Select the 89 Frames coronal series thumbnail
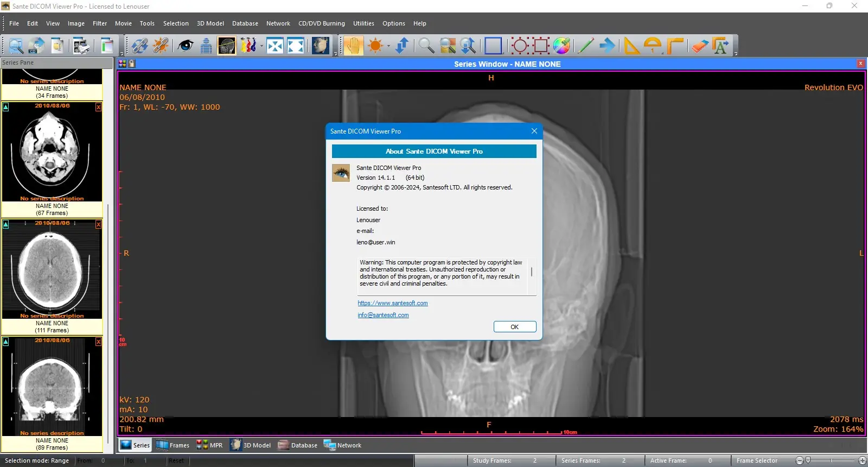The image size is (868, 467). tap(52, 394)
